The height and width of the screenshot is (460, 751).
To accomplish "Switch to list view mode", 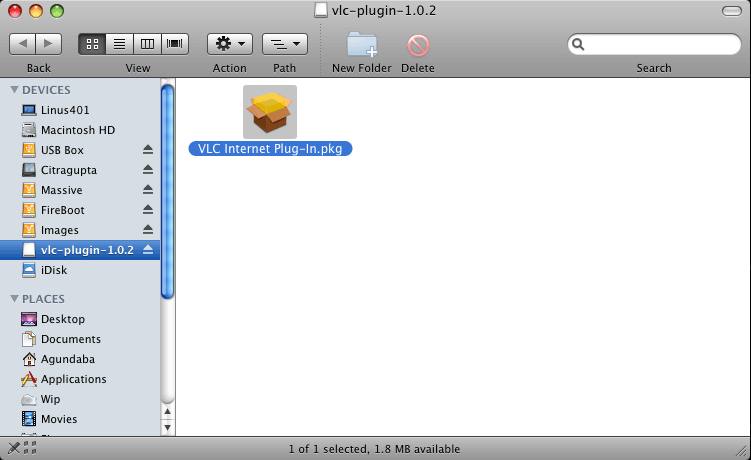I will 120,44.
